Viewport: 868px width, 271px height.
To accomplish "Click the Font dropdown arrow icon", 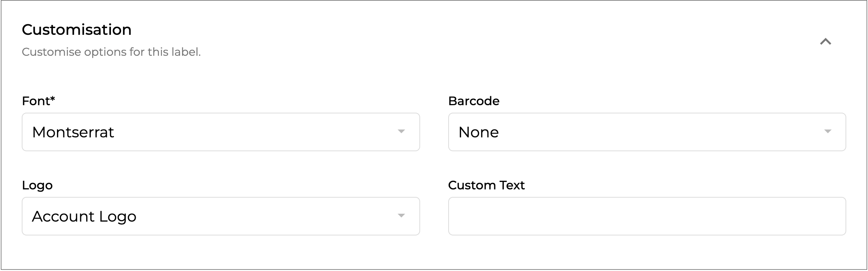I will 401,131.
